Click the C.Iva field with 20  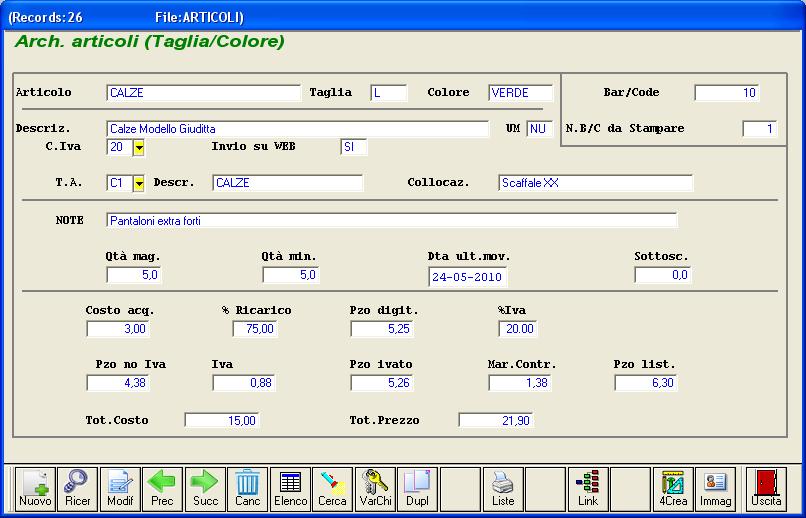tap(119, 147)
